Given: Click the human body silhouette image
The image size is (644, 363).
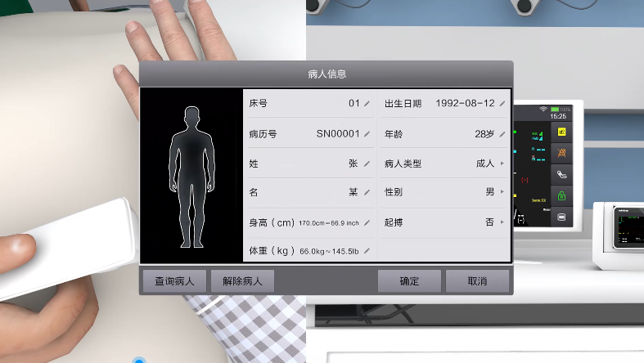Looking at the screenshot, I should [191, 177].
